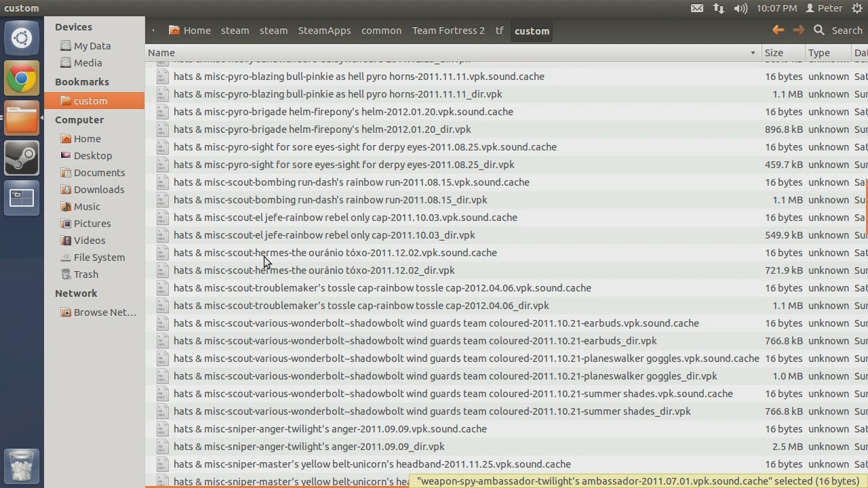Viewport: 868px width, 488px height.
Task: Select the custom path bar segment
Action: tap(532, 30)
